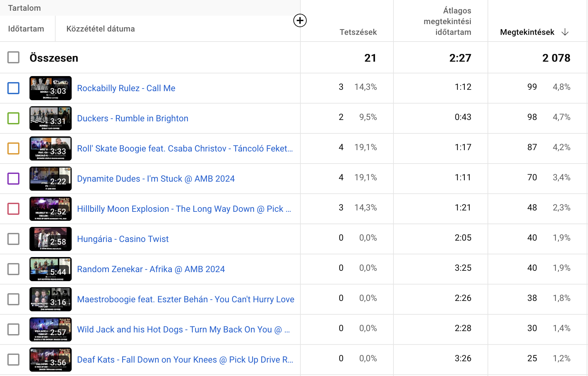Toggle purple checkbox for Dynamite Dudes
588x376 pixels.
pos(13,179)
